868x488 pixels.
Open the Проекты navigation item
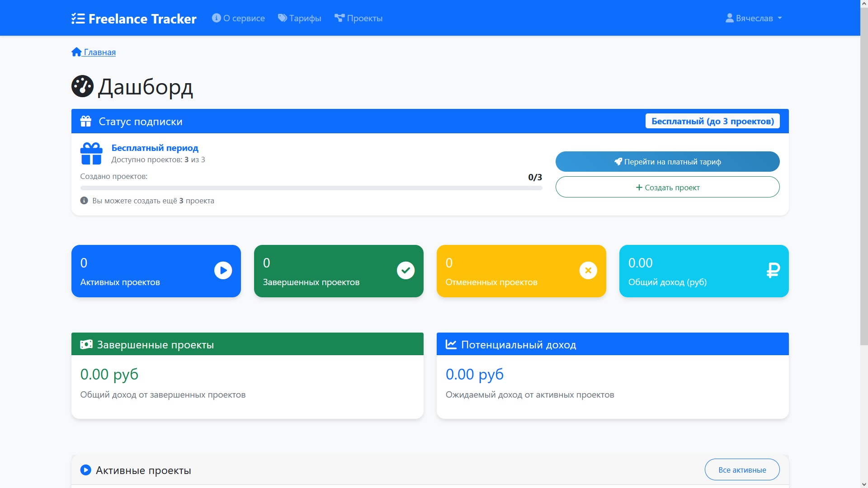click(359, 18)
